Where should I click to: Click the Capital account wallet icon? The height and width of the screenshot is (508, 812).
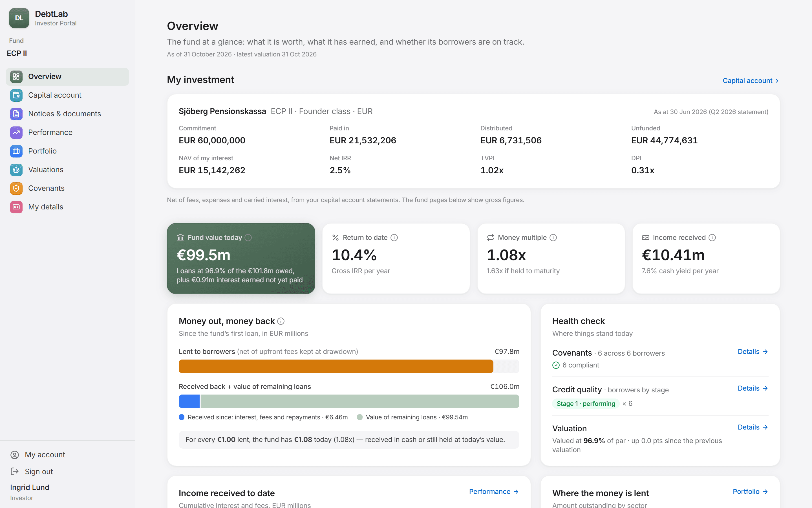pyautogui.click(x=16, y=95)
